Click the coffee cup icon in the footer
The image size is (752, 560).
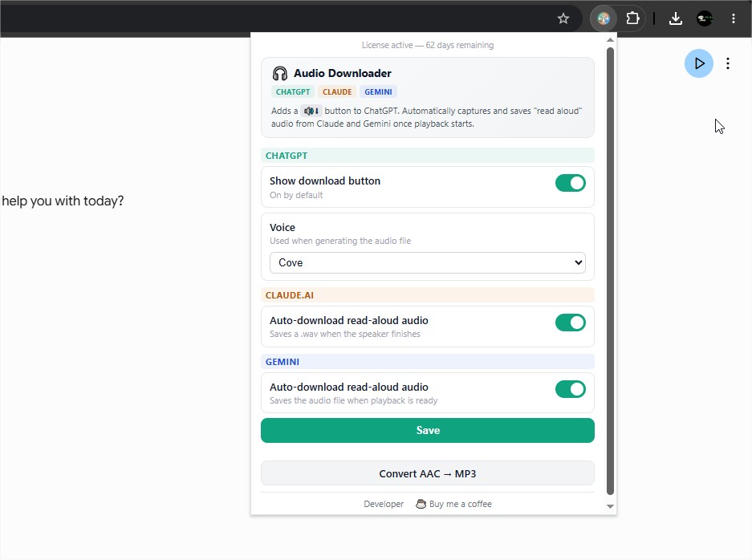(x=421, y=504)
